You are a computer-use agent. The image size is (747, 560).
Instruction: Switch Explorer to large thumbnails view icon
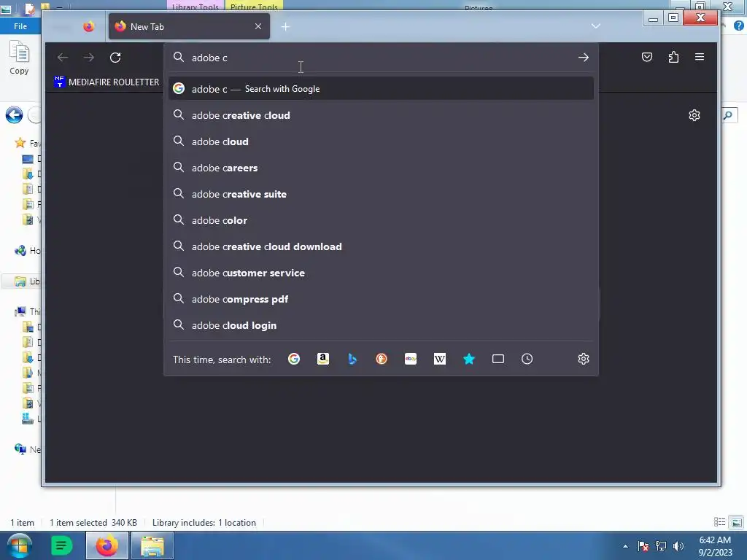(x=737, y=522)
